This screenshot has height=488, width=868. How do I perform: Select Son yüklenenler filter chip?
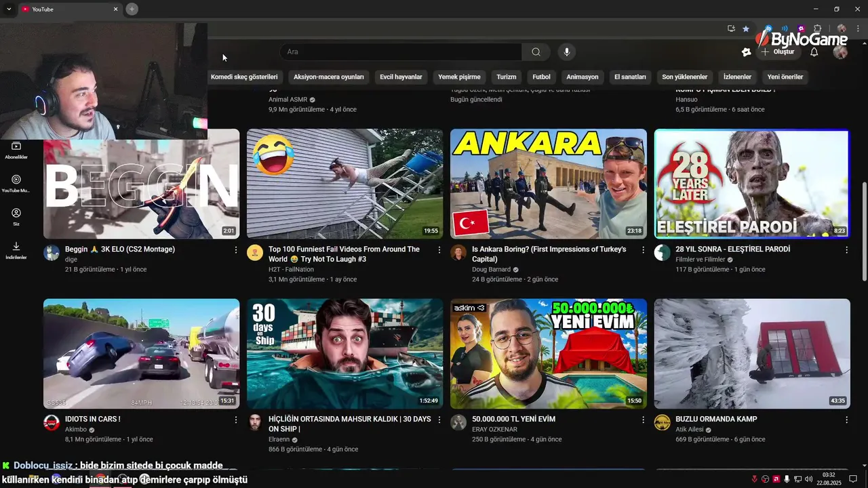685,77
